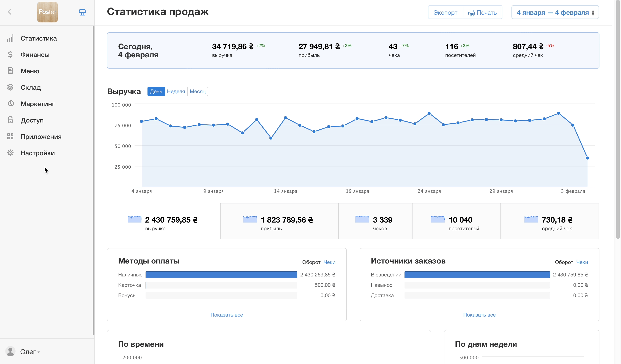
Task: Click the Finances dollar sign icon
Action: click(10, 55)
